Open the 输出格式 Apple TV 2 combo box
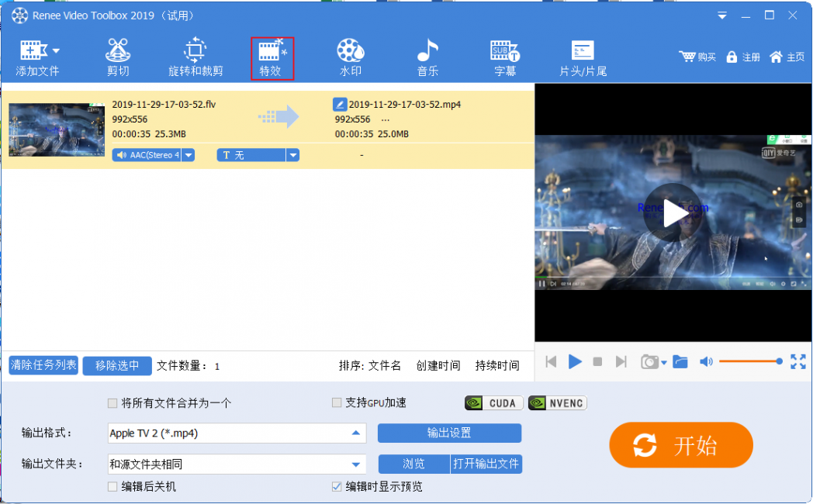Screen dimensions: 813x504 point(237,433)
